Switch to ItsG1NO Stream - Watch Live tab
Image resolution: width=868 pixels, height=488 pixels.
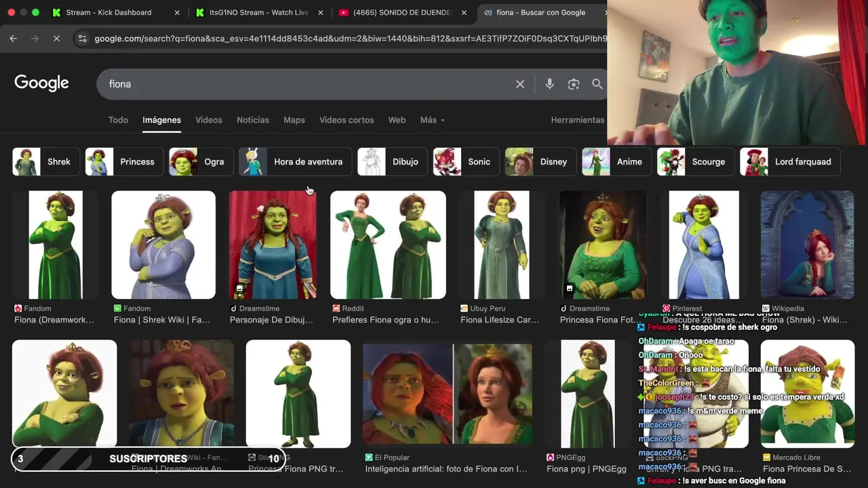tap(258, 12)
